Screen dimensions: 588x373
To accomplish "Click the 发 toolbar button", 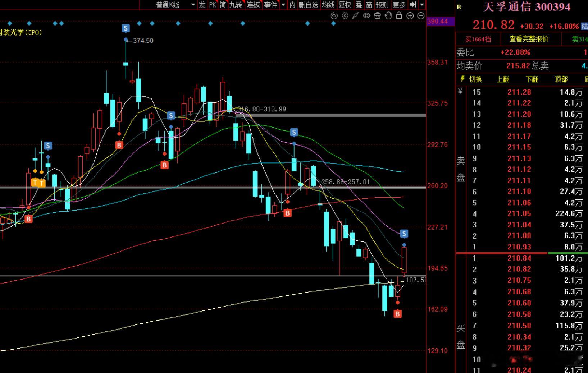I will (x=202, y=5).
